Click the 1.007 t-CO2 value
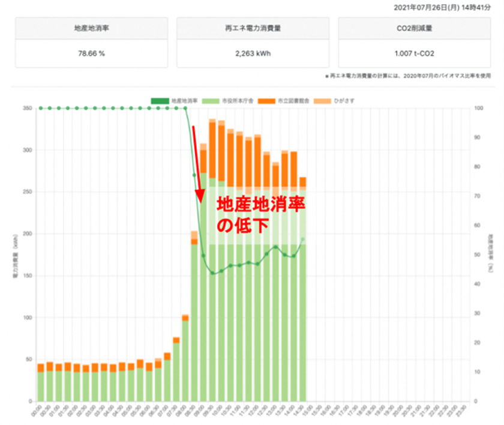 pos(415,53)
